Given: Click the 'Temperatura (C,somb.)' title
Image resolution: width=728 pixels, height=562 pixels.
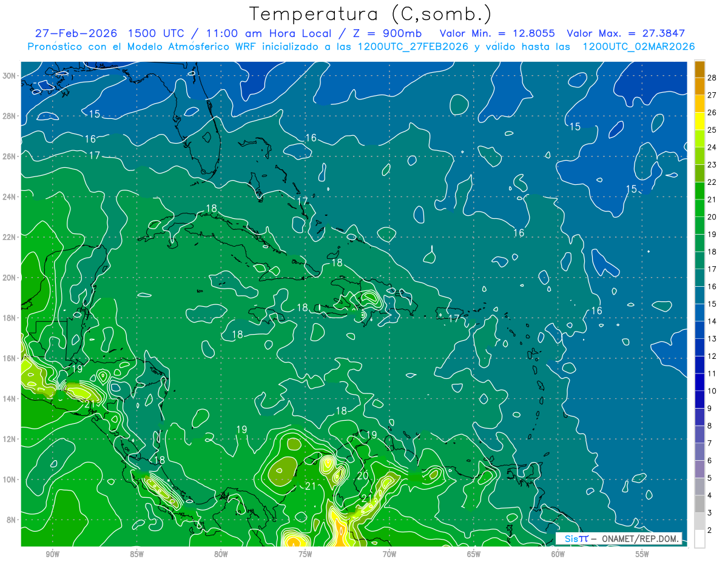Looking at the screenshot, I should (370, 14).
